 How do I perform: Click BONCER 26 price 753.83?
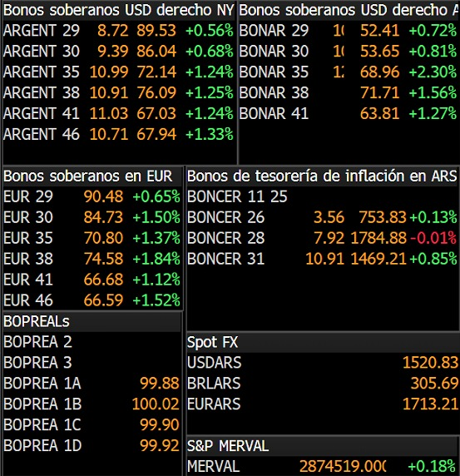[383, 217]
